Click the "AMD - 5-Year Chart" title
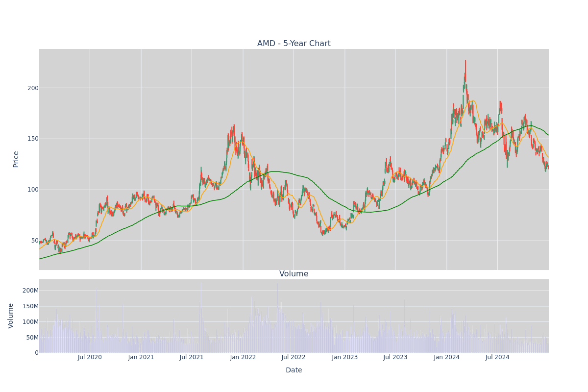The image size is (588, 392). coord(294,44)
